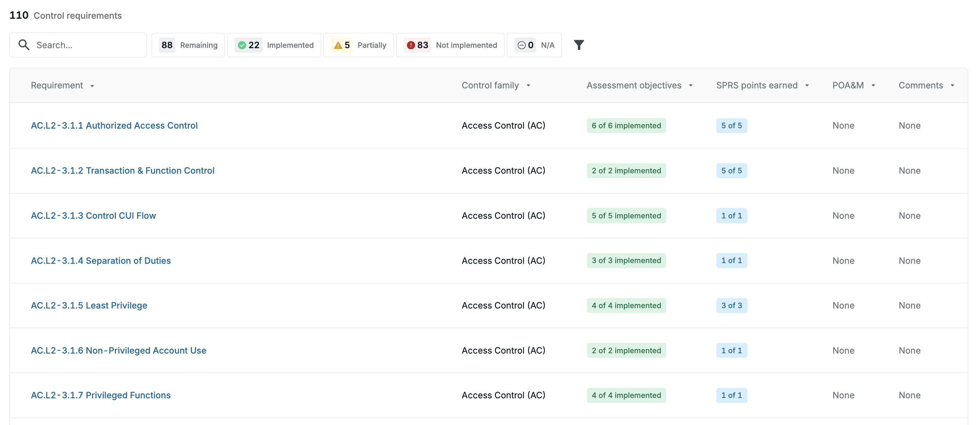
Task: Click the yellow Partially warning icon
Action: pyautogui.click(x=338, y=45)
